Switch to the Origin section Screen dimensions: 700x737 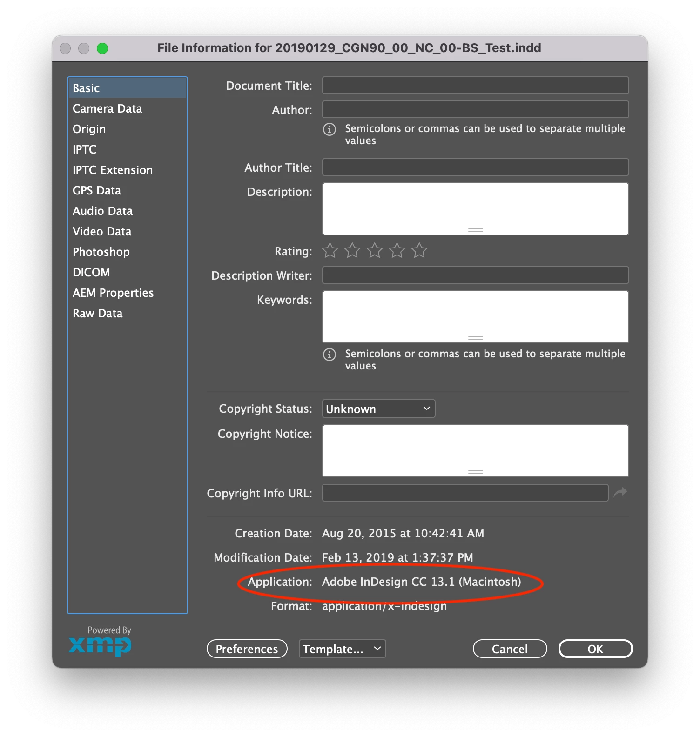(128, 129)
